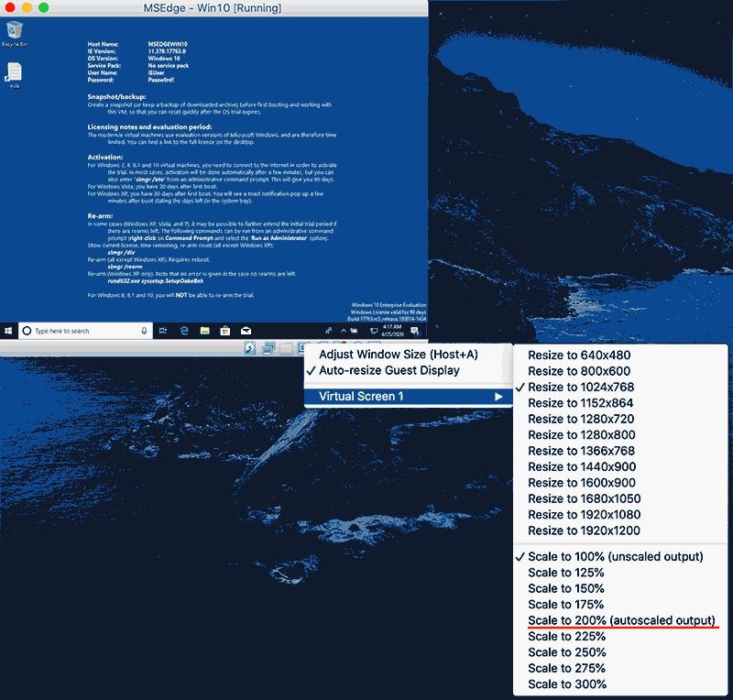Open Microsoft Store from the taskbar
Screen dimensions: 733x700
tap(225, 330)
